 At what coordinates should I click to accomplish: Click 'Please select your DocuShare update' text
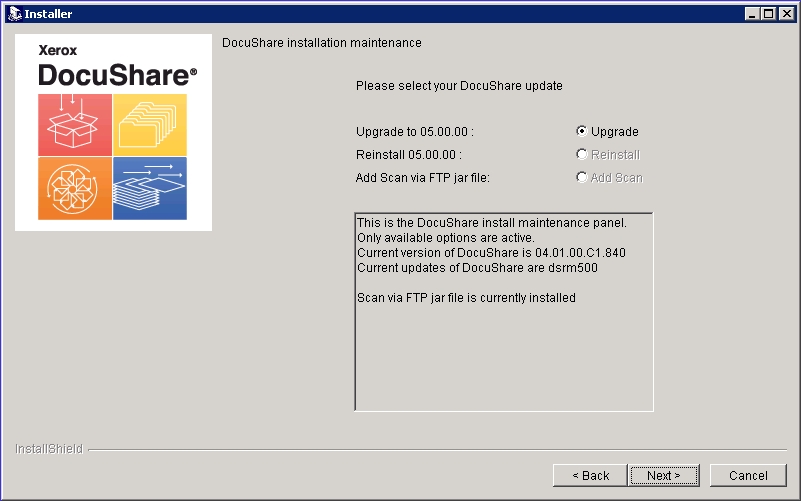(459, 86)
